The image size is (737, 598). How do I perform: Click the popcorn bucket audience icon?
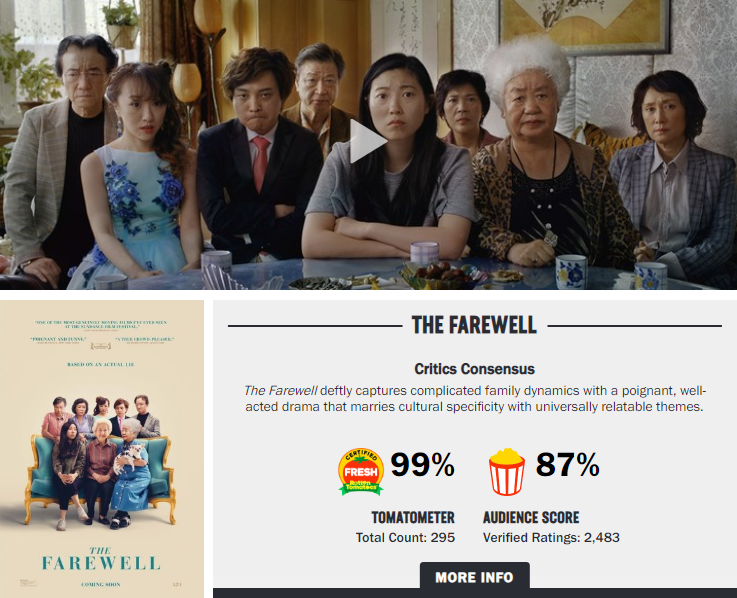click(x=507, y=472)
